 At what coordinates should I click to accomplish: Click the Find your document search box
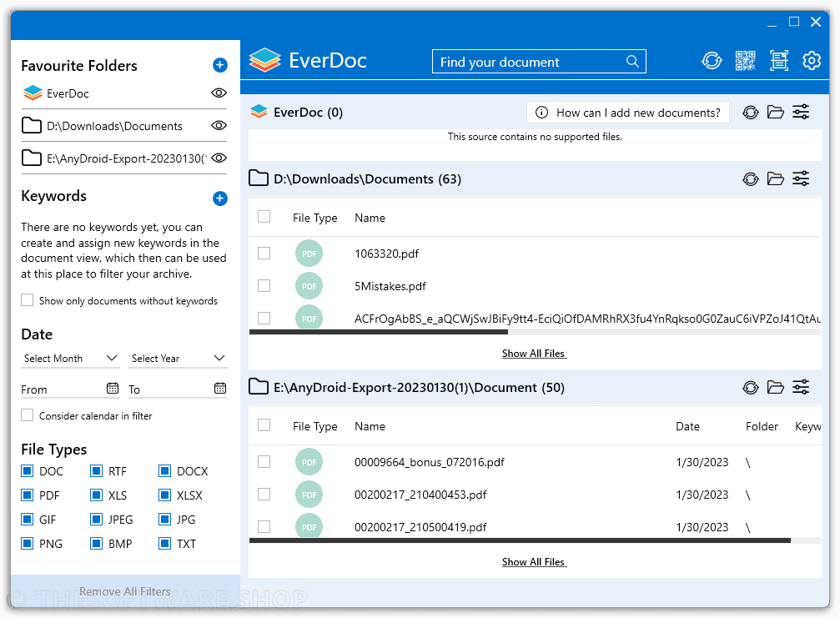(x=539, y=62)
